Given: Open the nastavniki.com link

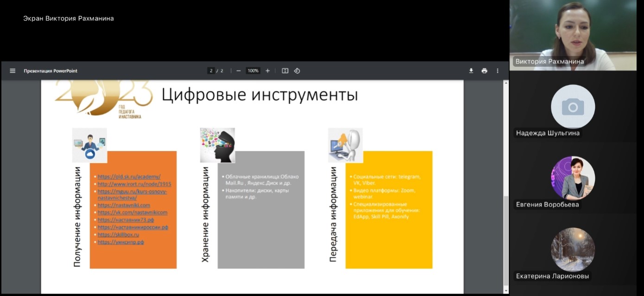Looking at the screenshot, I should pos(124,205).
